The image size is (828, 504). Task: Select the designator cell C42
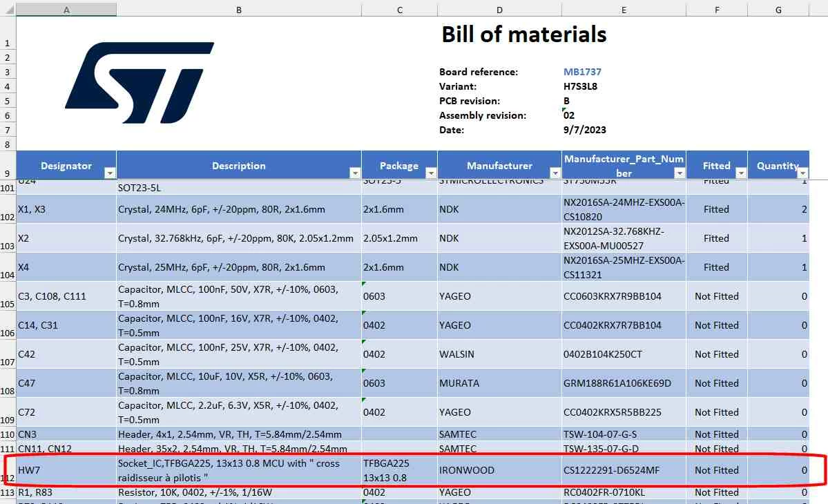(66, 355)
